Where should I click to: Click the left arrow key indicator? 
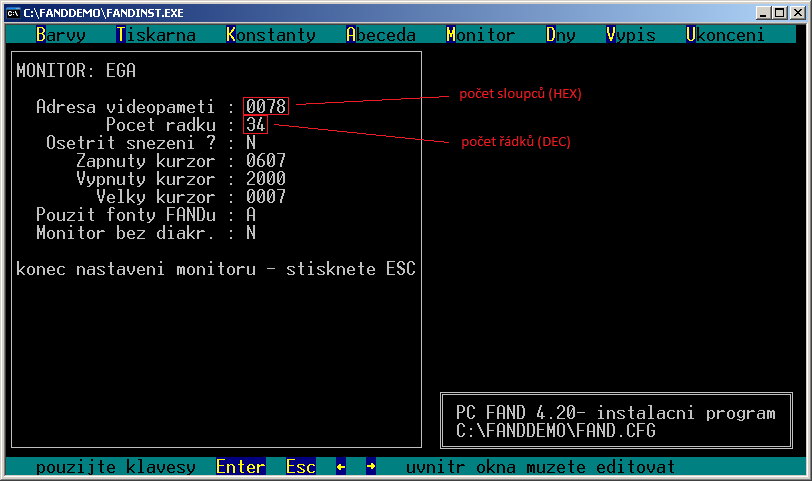[x=341, y=467]
